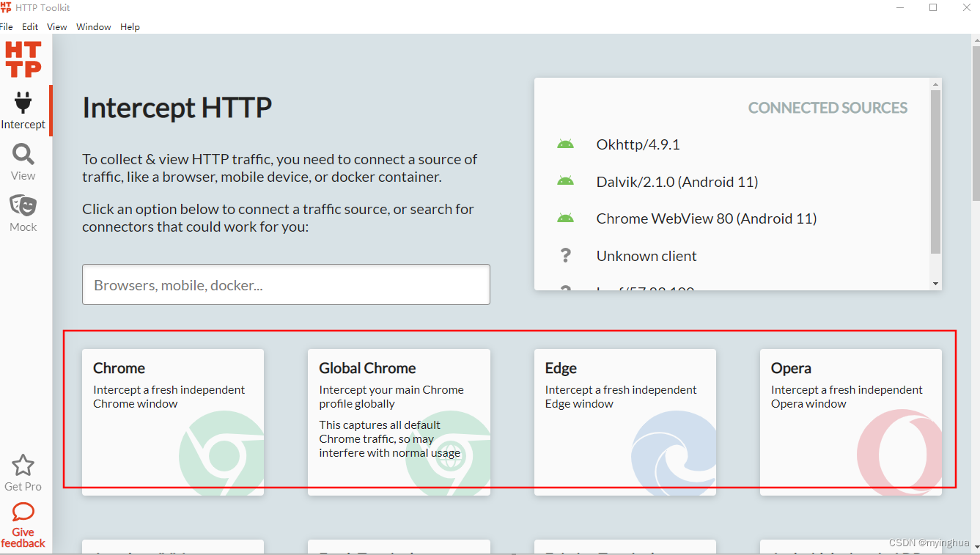Click the Connected Sources heading
This screenshot has width=980, height=555.
[828, 108]
